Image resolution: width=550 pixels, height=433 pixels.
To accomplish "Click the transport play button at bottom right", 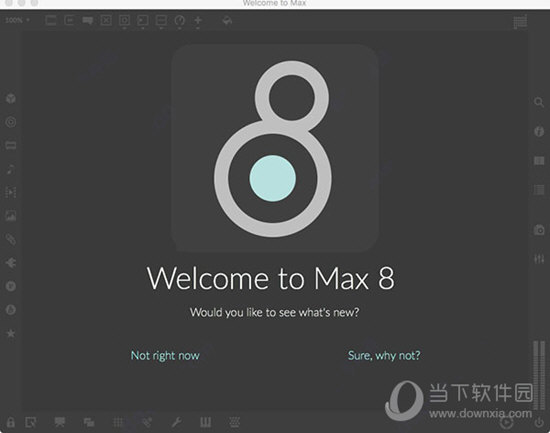I will click(507, 422).
